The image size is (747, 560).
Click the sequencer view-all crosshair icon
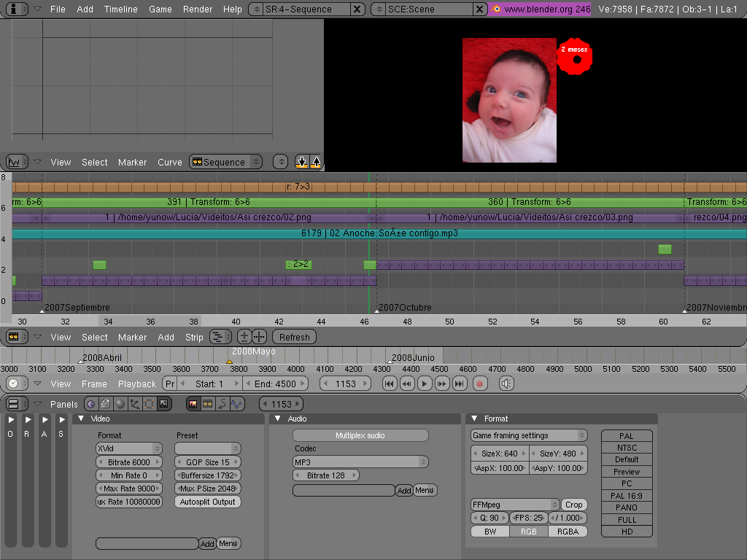(x=259, y=337)
